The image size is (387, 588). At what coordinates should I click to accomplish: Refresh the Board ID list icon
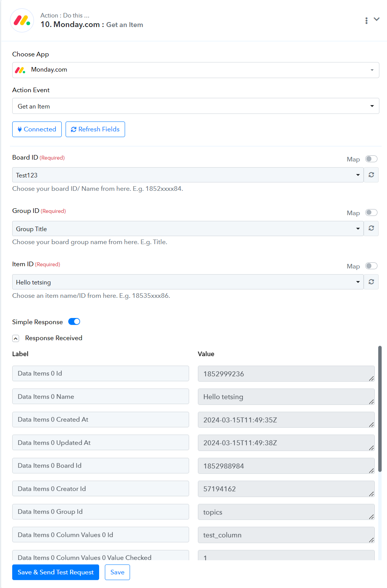point(371,175)
